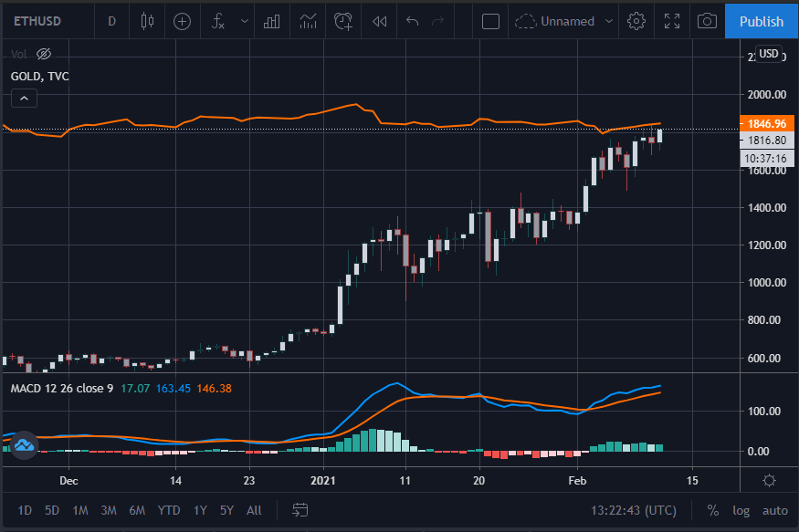Image resolution: width=799 pixels, height=532 pixels.
Task: Select the histogram value 17.07
Action: (x=135, y=389)
